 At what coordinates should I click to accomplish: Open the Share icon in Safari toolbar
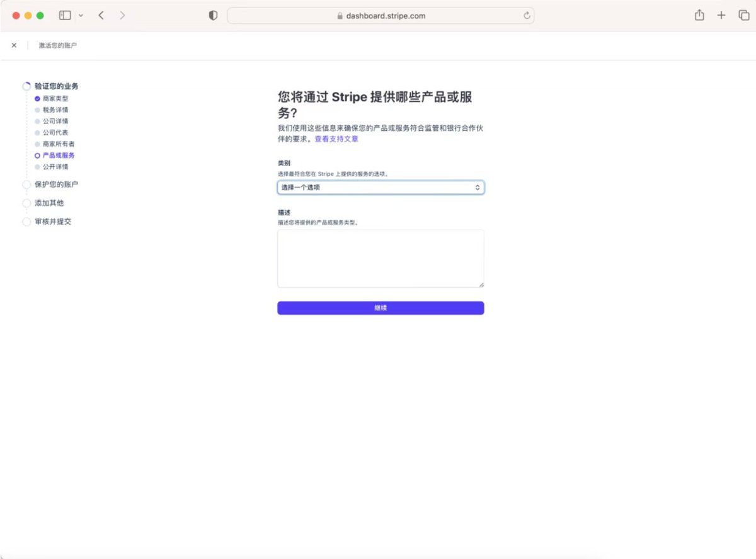(x=699, y=15)
